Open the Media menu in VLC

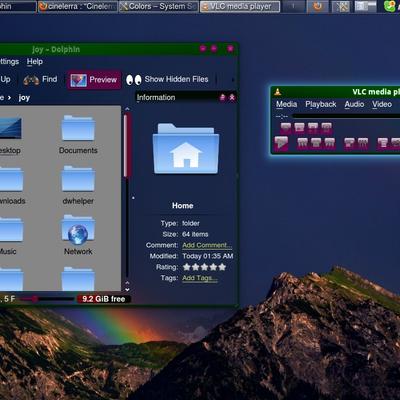pyautogui.click(x=286, y=104)
